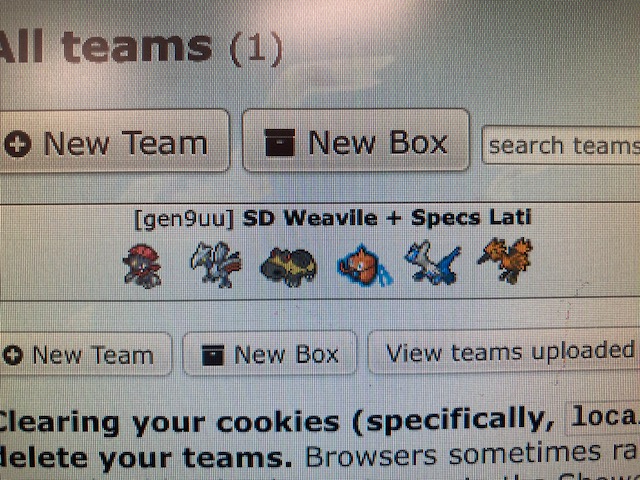Select the Hippowdon sprite in the team row
This screenshot has height=480, width=640.
click(289, 267)
